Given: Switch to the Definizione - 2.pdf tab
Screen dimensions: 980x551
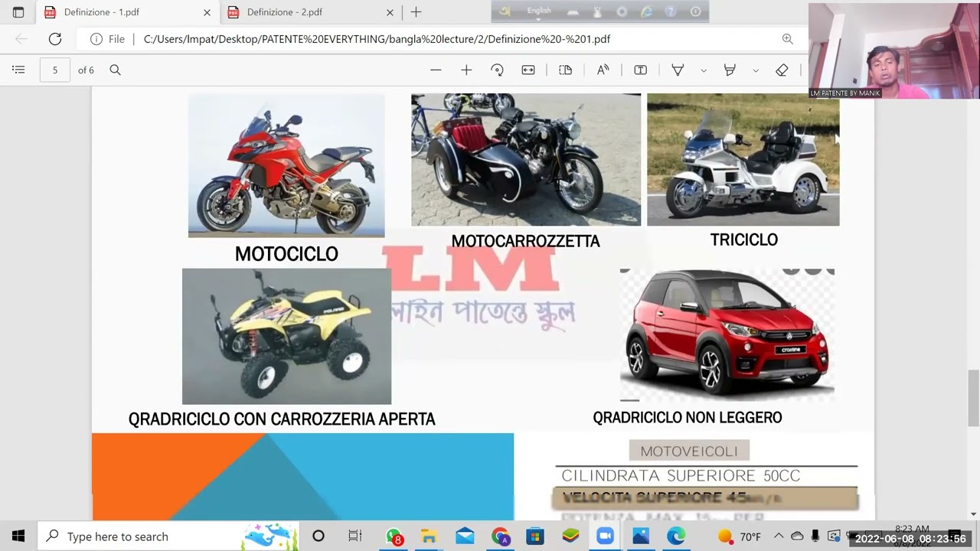Looking at the screenshot, I should (310, 12).
